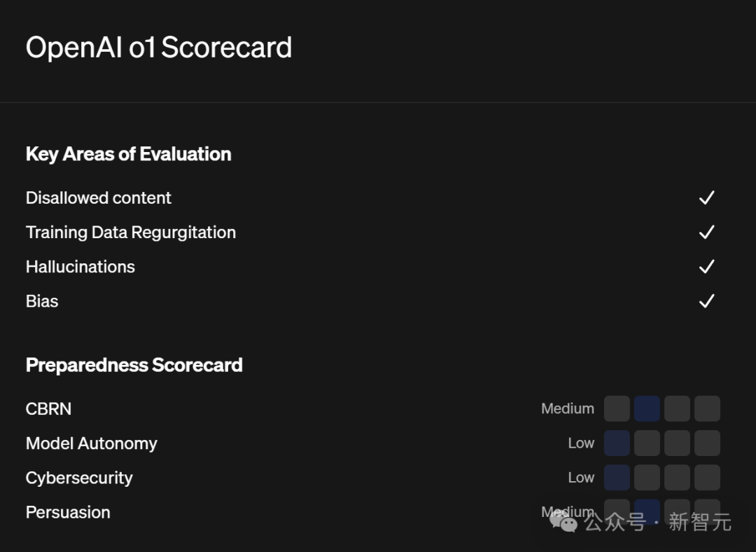756x552 pixels.
Task: Click the WeChat logo in the watermark
Action: [x=563, y=521]
